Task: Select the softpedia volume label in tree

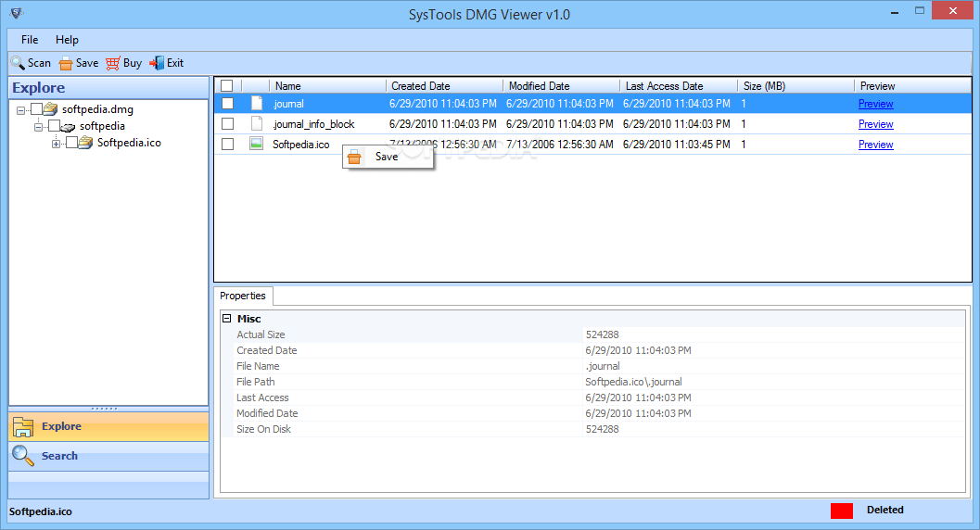Action: (x=102, y=126)
